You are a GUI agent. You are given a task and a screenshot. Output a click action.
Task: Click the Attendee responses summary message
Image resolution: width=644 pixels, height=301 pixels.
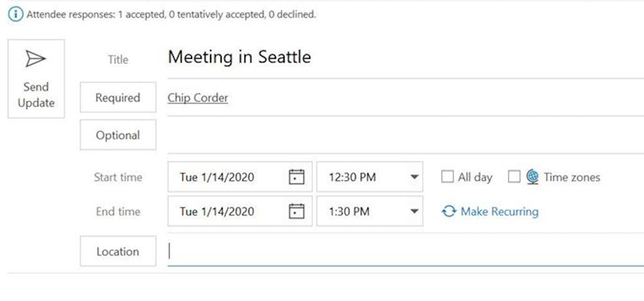[171, 15]
